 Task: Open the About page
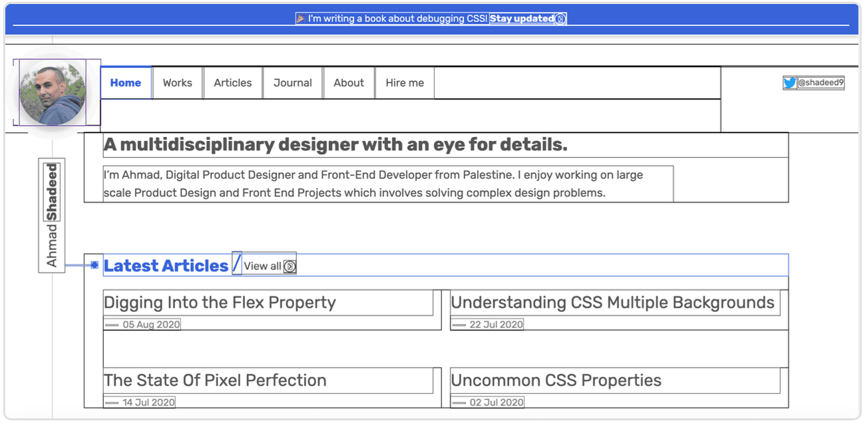coord(349,83)
